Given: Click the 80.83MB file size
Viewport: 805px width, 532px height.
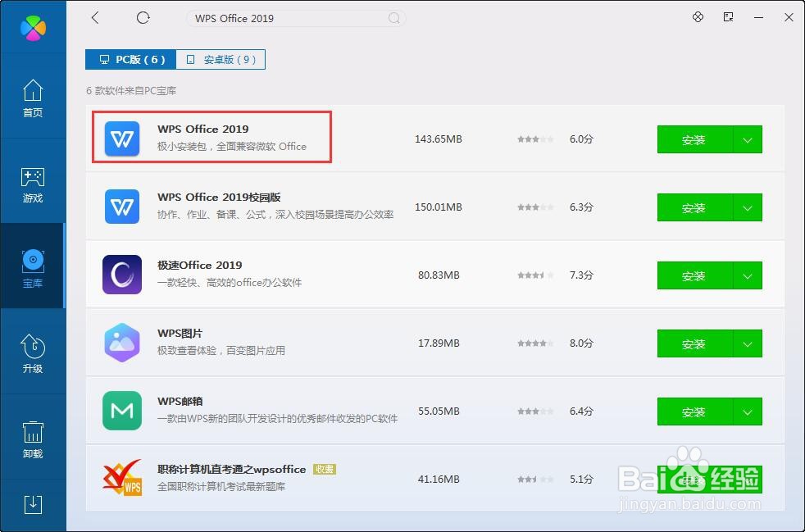Looking at the screenshot, I should click(x=439, y=275).
